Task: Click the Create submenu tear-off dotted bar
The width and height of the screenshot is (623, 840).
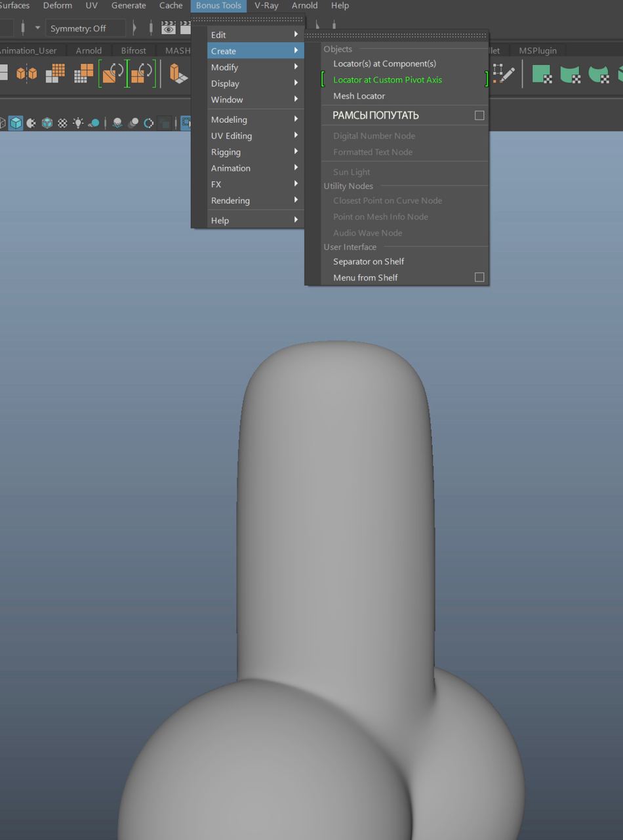Action: [397, 35]
